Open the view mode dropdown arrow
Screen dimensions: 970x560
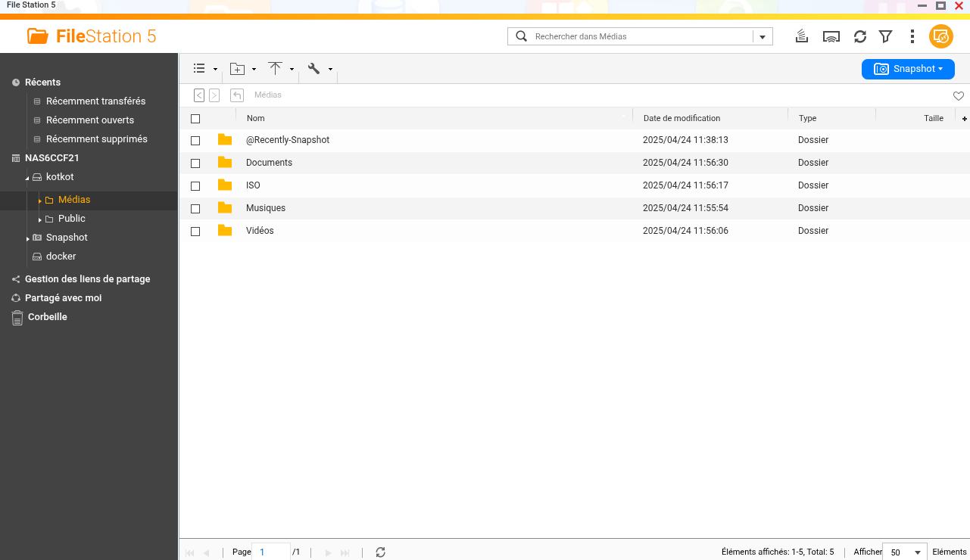(x=215, y=69)
